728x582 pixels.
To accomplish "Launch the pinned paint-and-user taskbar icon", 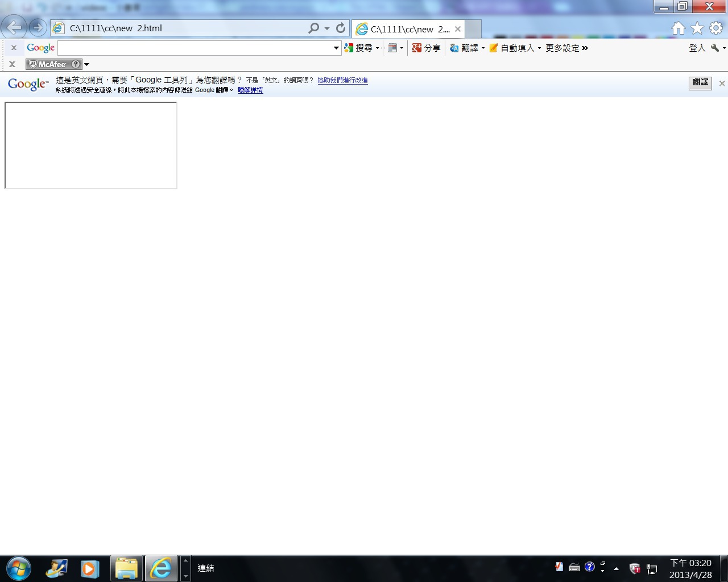I will click(56, 568).
